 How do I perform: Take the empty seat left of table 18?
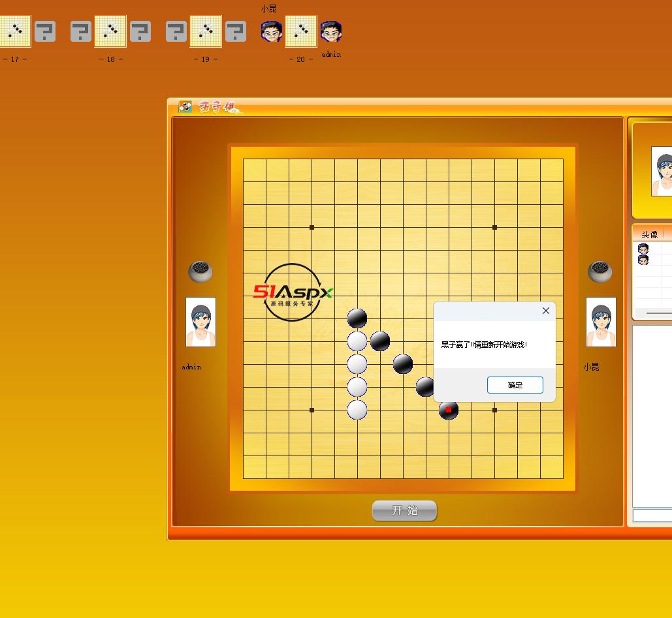(x=81, y=31)
